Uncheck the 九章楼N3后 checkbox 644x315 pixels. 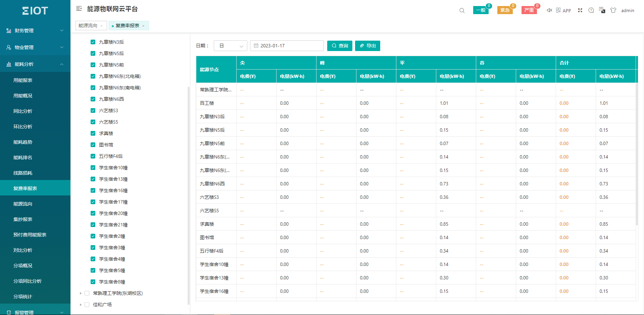[x=93, y=42]
